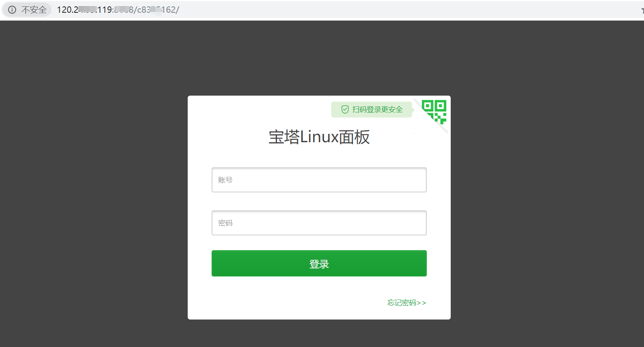Open site information via circled i icon
The width and height of the screenshot is (644, 347).
point(12,10)
